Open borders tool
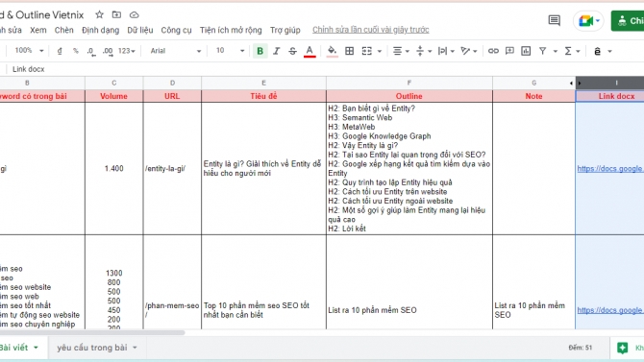This screenshot has height=362, width=644. click(x=349, y=51)
